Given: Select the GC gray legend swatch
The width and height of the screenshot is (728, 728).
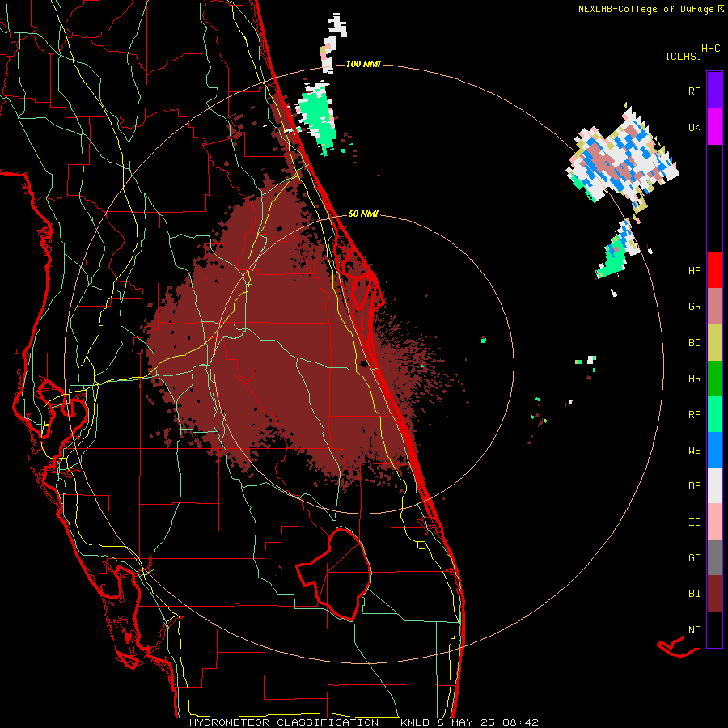Looking at the screenshot, I should click(x=714, y=557).
